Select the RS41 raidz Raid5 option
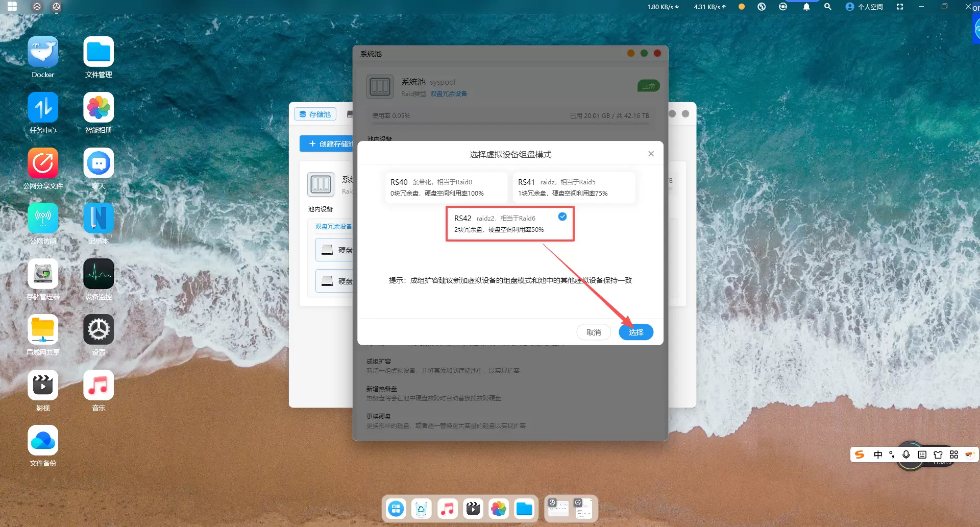Image resolution: width=980 pixels, height=527 pixels. [x=573, y=187]
